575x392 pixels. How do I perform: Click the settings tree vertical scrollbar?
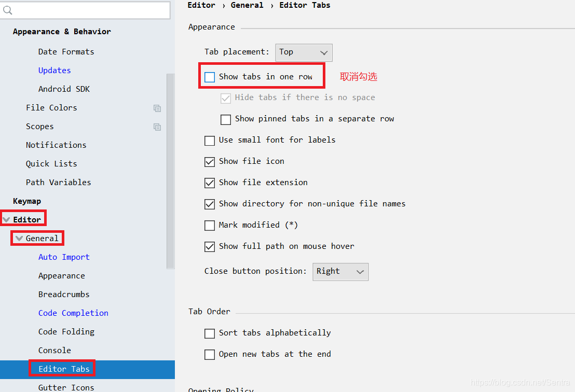point(171,171)
